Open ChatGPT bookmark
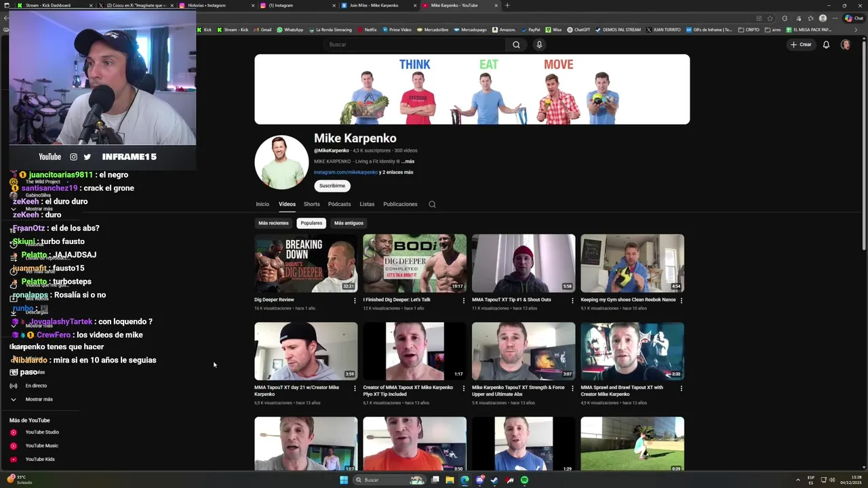868x488 pixels. 578,30
